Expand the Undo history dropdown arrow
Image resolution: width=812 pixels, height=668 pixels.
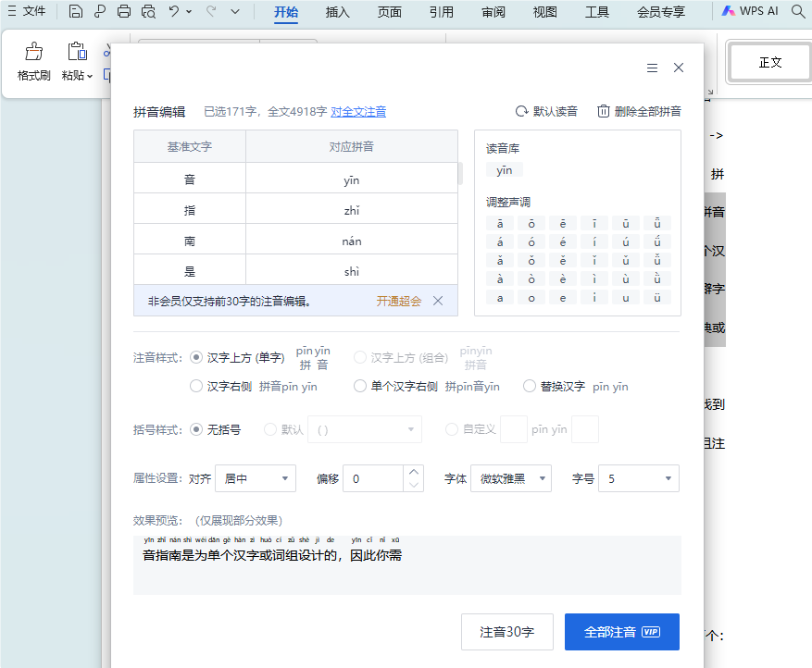point(189,11)
